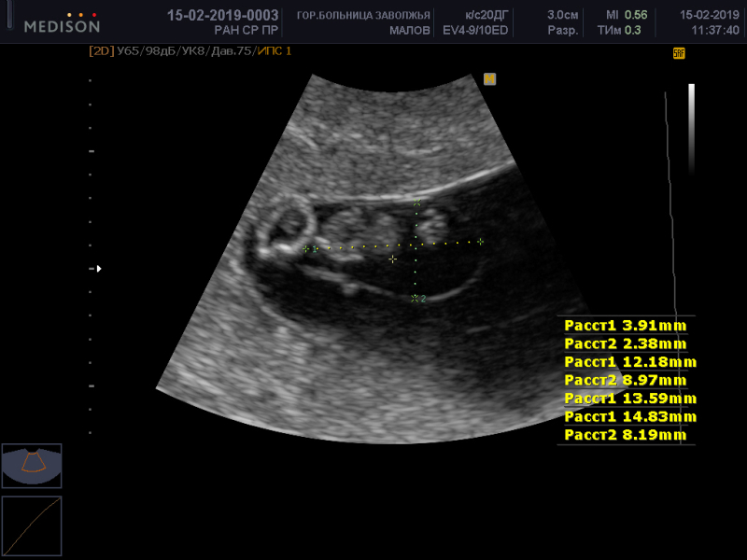The image size is (747, 560).
Task: Click the 'Разр.' label
Action: [563, 31]
